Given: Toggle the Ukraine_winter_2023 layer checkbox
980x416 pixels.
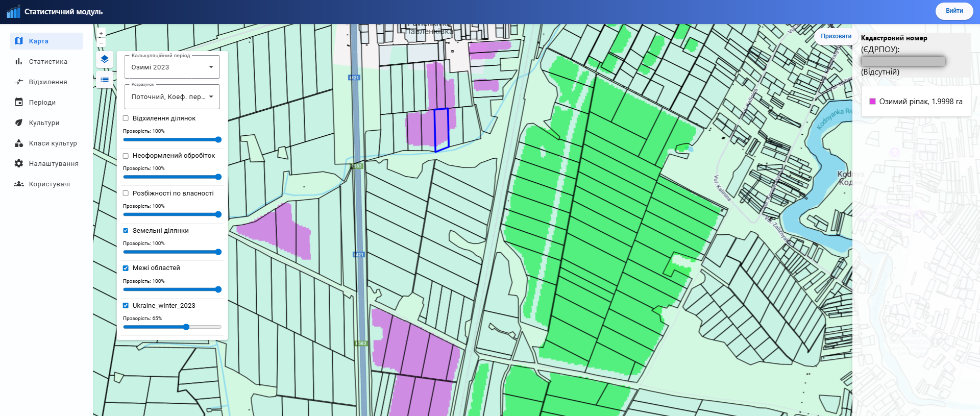Looking at the screenshot, I should 126,306.
